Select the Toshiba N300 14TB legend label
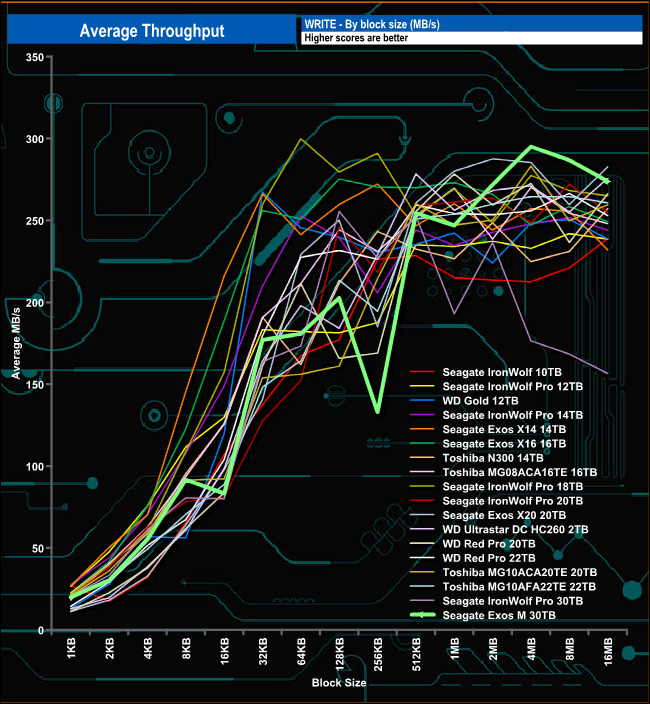 (x=493, y=458)
